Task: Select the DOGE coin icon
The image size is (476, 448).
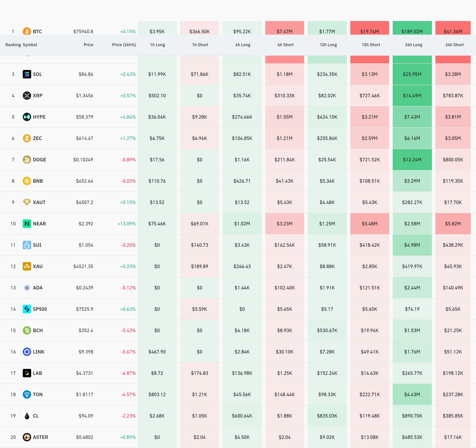Action: (27, 159)
